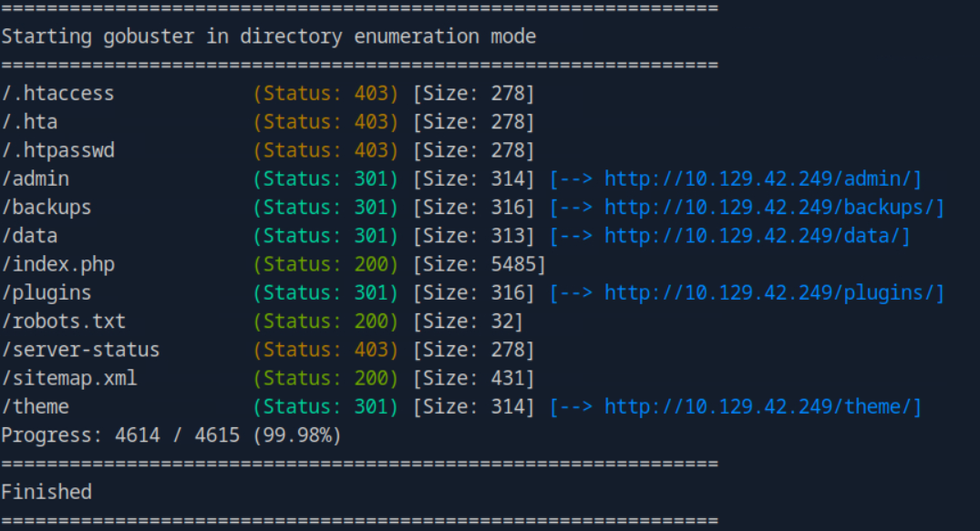Open the theme redirect URL link
980x531 pixels.
[x=762, y=406]
